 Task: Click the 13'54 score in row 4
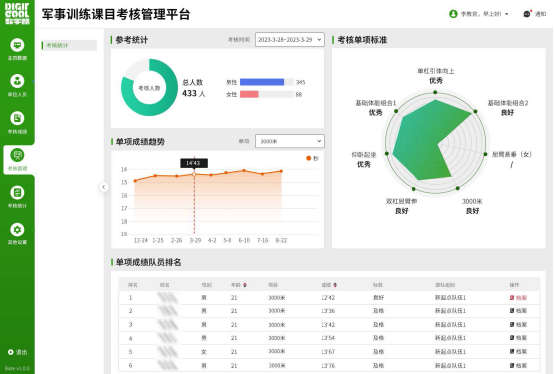pyautogui.click(x=328, y=338)
